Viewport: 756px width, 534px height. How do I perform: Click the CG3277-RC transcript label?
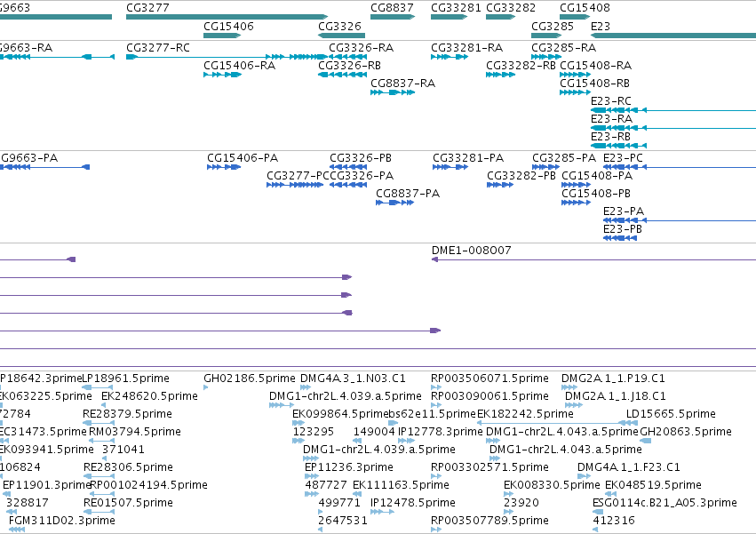(157, 48)
